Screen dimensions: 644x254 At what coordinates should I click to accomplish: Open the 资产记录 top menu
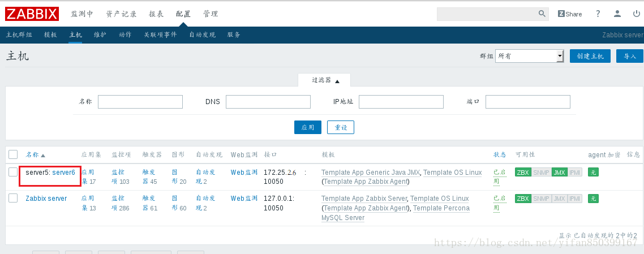pyautogui.click(x=121, y=14)
